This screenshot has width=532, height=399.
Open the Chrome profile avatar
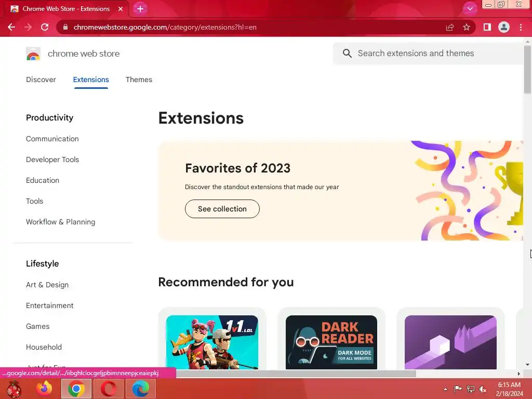coord(504,27)
